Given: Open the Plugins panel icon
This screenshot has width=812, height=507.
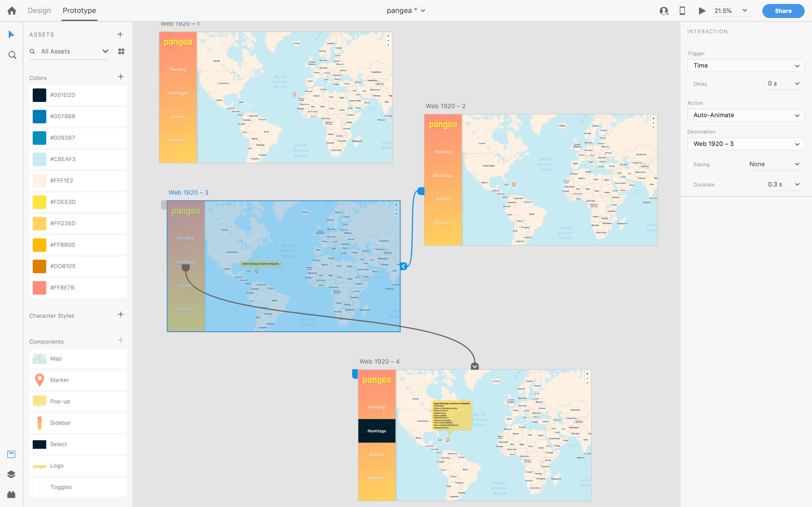Looking at the screenshot, I should 11,495.
